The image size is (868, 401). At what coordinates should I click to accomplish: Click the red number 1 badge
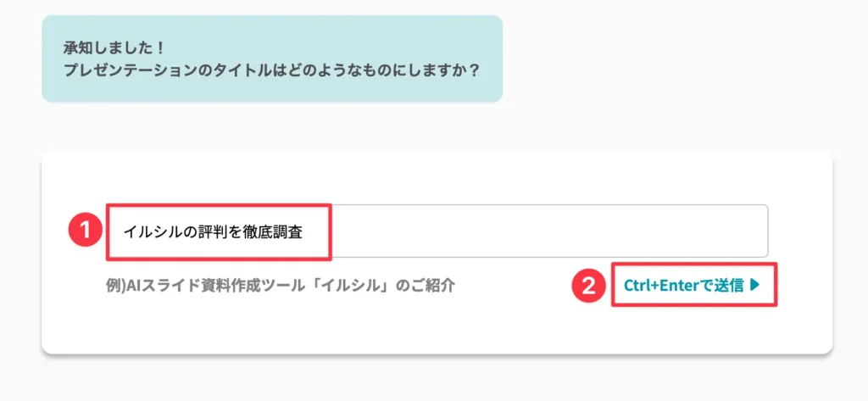tap(85, 231)
